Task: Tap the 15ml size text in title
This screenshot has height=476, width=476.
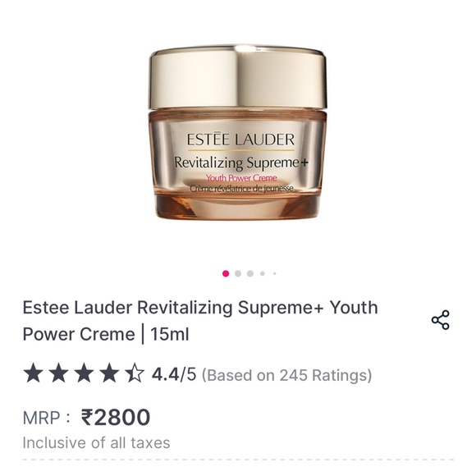Action: pos(170,335)
